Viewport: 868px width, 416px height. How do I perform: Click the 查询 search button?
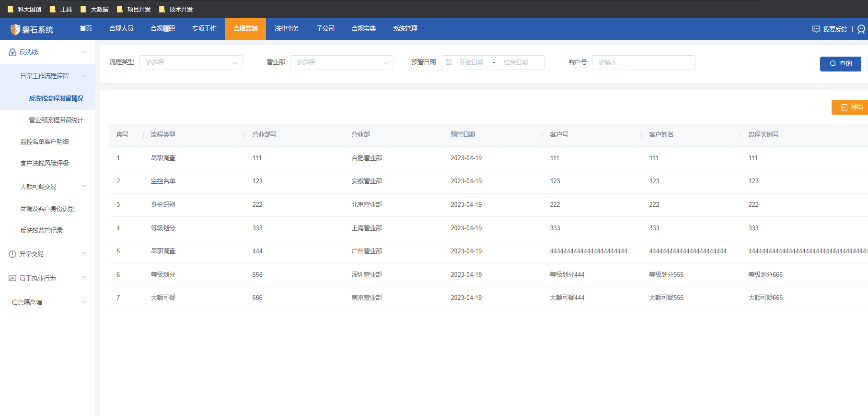coord(841,64)
